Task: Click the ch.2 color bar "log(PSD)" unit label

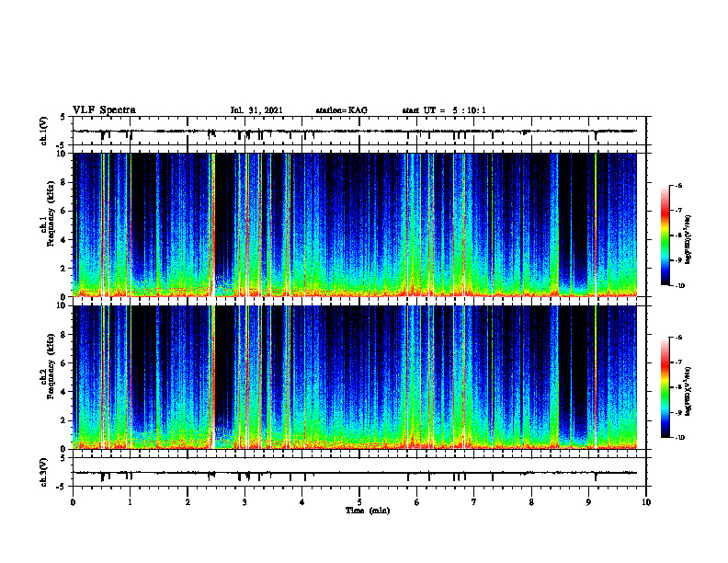Action: click(x=688, y=392)
